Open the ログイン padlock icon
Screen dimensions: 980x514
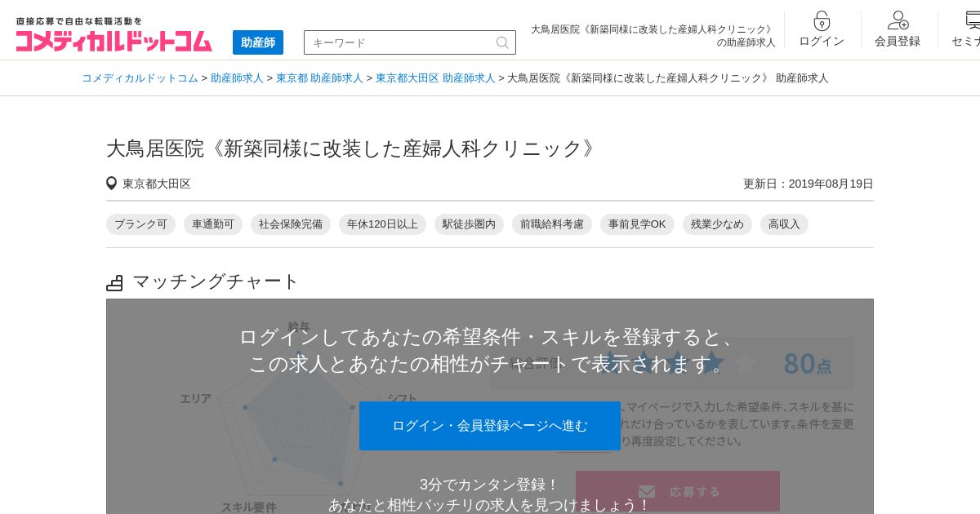822,21
